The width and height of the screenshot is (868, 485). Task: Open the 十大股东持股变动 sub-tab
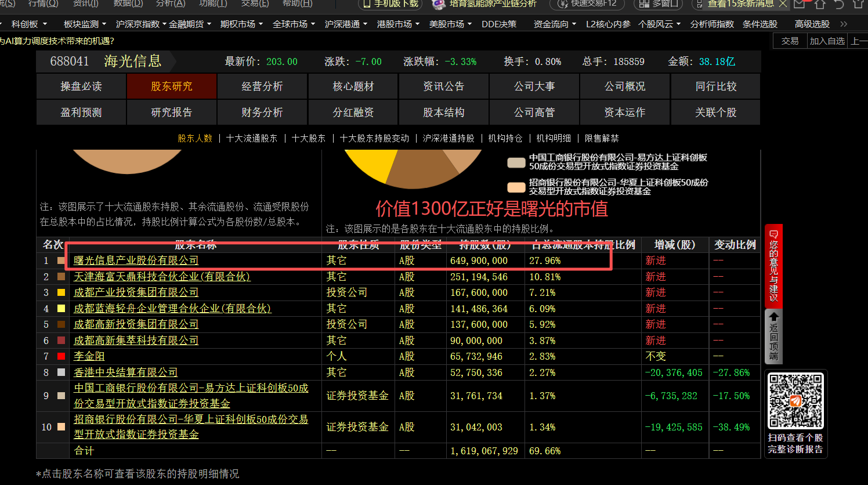[375, 139]
